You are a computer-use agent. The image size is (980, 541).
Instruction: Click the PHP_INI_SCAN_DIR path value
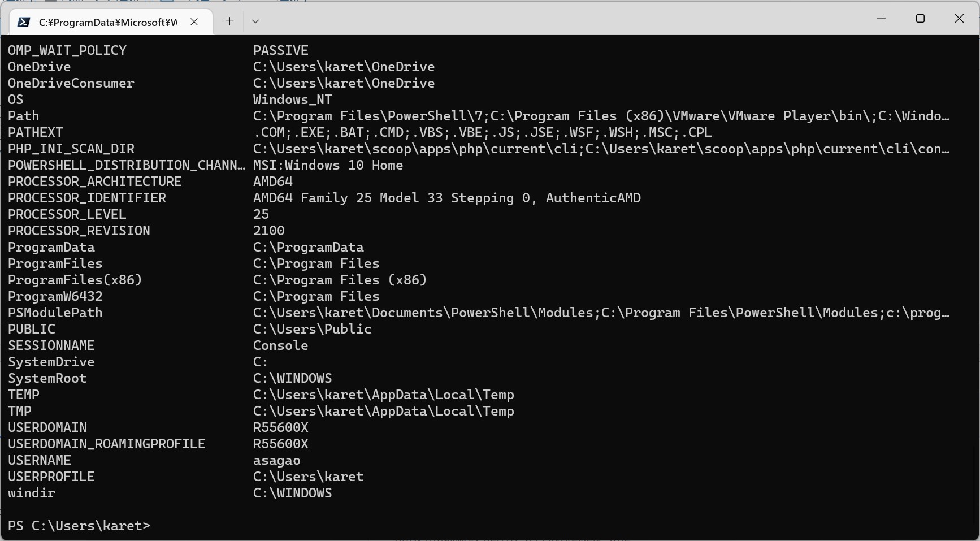(601, 149)
